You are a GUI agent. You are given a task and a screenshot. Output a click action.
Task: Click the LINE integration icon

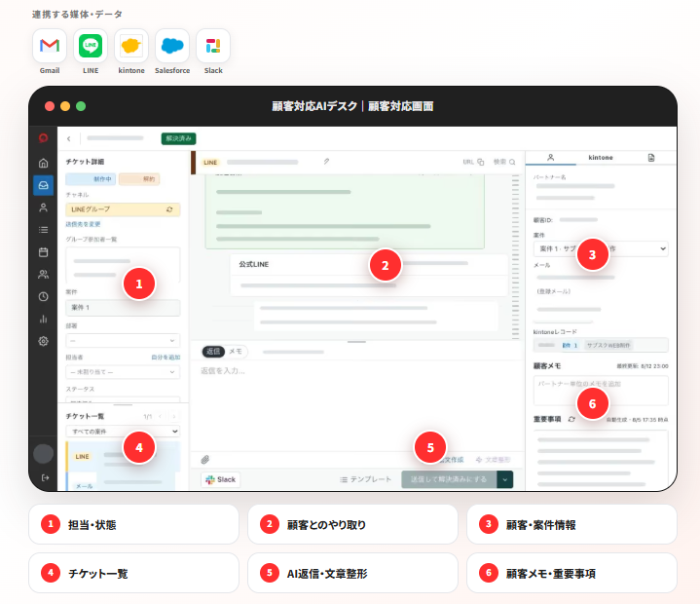tap(91, 46)
